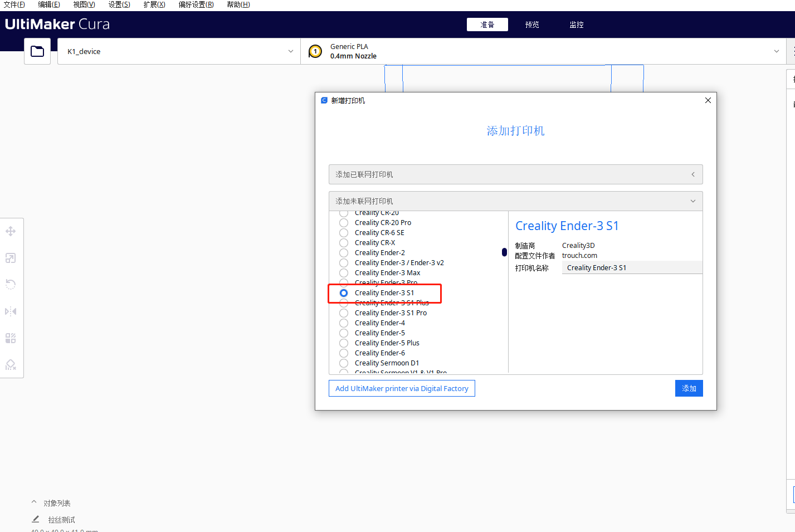Click the Creality3D manufacturer text
Viewport: 795px width, 532px height.
578,246
